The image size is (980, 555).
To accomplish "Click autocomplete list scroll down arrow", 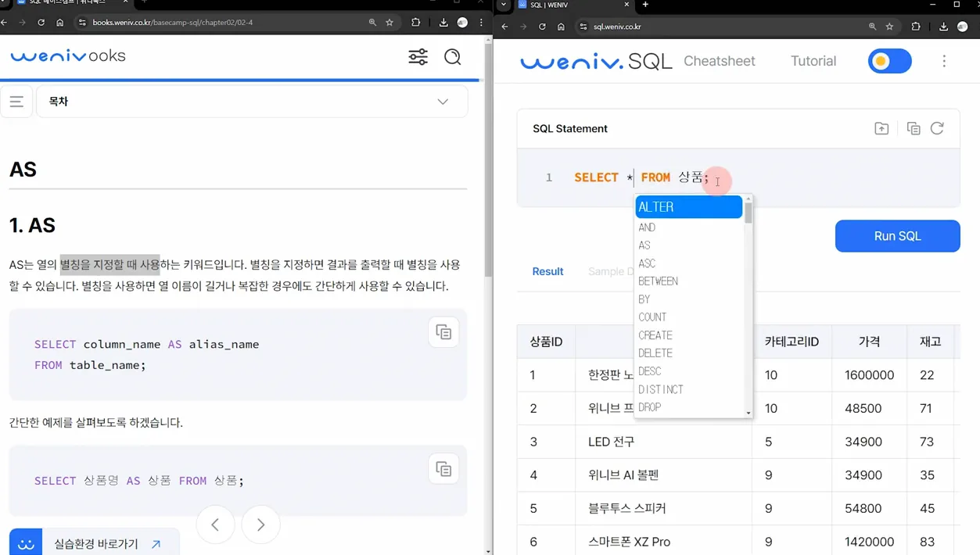I will coord(748,413).
